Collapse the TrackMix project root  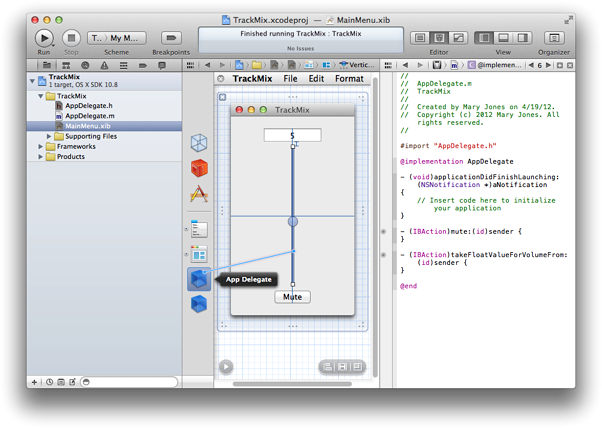click(x=32, y=81)
